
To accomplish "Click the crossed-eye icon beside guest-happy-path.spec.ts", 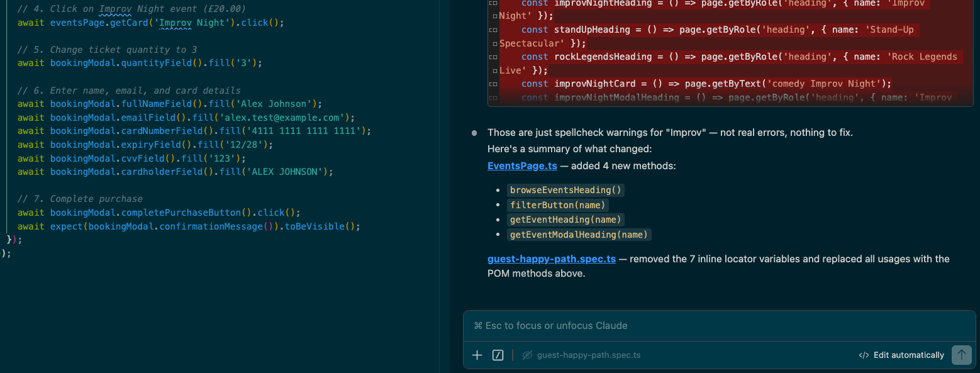I will 527,355.
